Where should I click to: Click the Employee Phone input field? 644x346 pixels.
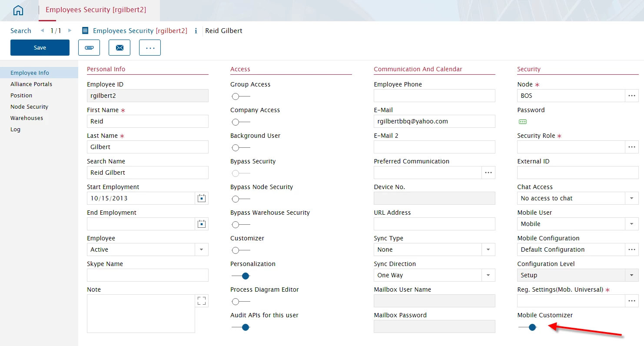[434, 96]
